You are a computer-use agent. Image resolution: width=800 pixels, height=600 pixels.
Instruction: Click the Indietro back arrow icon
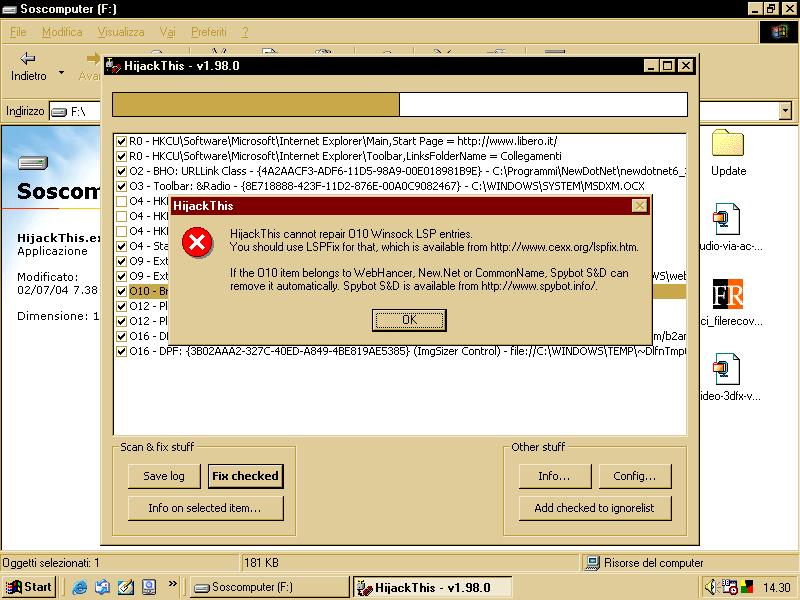pos(28,59)
